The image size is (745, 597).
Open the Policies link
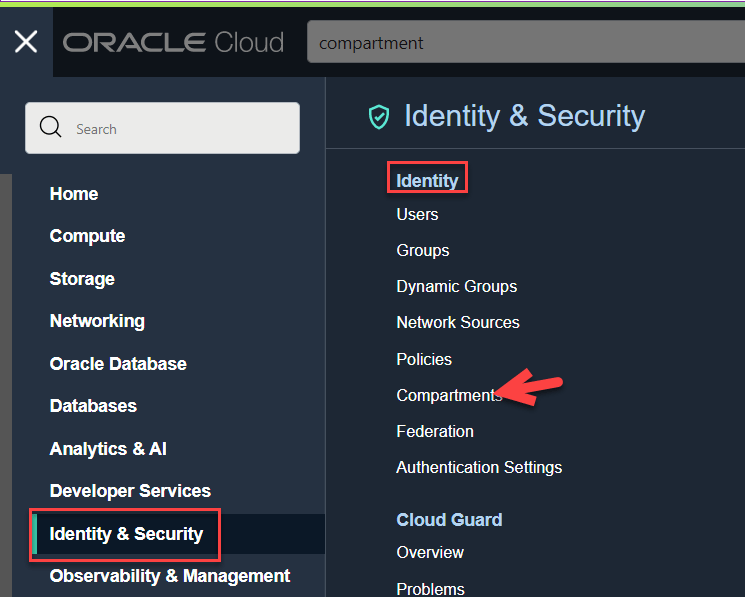click(424, 360)
